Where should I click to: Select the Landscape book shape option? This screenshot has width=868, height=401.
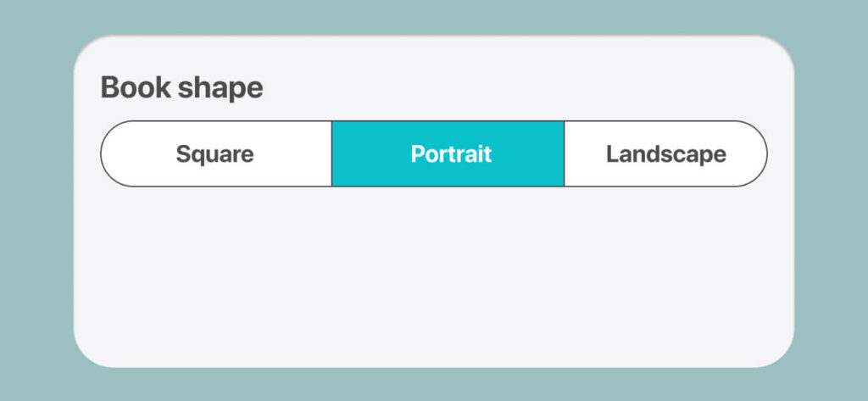point(665,154)
